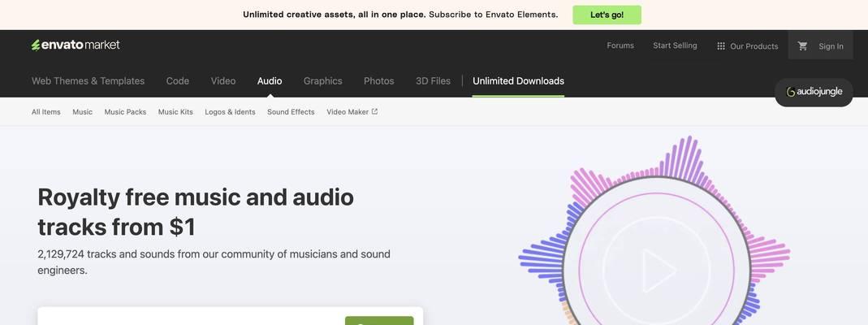Open Logos & Idents subcategory
Viewport: 868px width, 325px height.
pyautogui.click(x=231, y=112)
